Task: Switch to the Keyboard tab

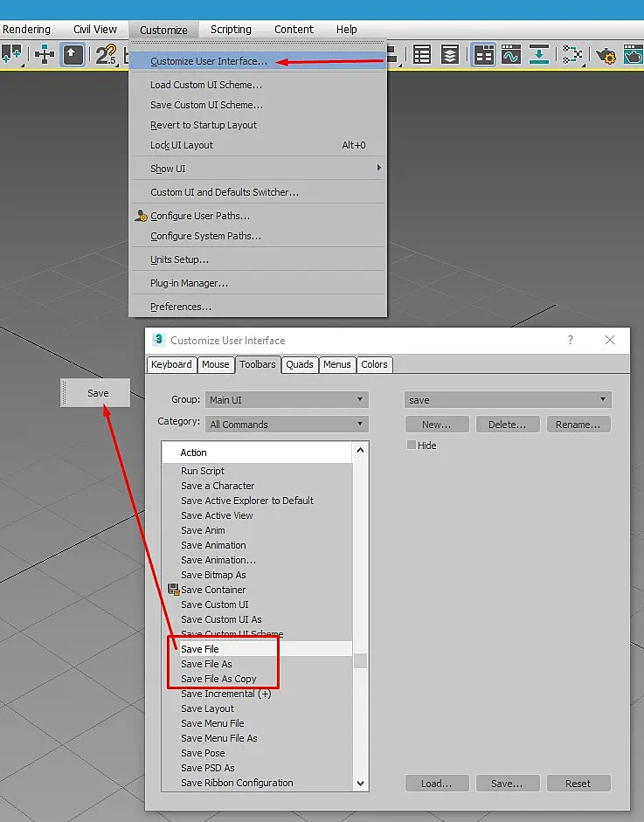Action: 171,364
